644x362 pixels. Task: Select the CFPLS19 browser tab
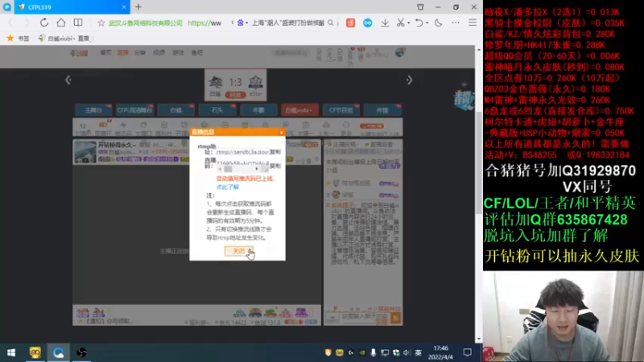click(x=72, y=7)
